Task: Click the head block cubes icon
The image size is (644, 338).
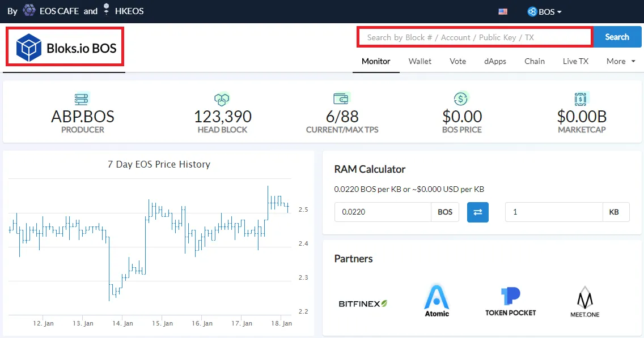Action: (x=222, y=99)
